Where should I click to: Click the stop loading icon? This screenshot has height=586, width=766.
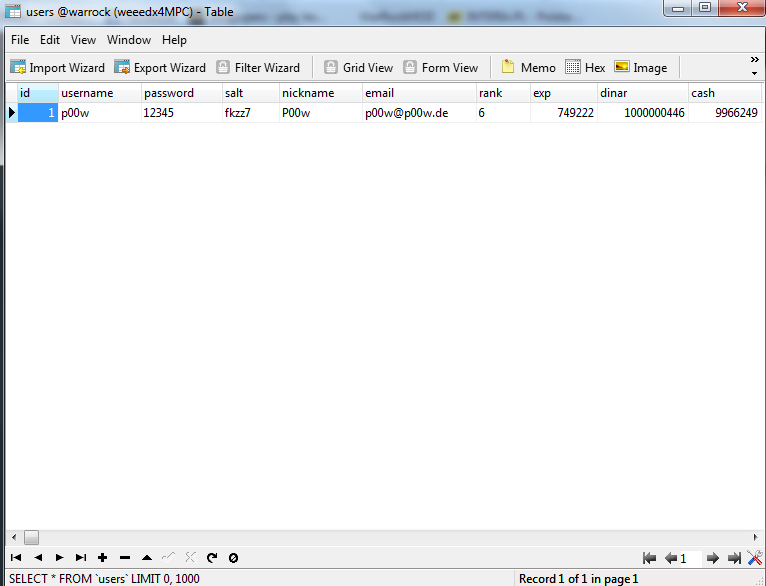click(234, 558)
